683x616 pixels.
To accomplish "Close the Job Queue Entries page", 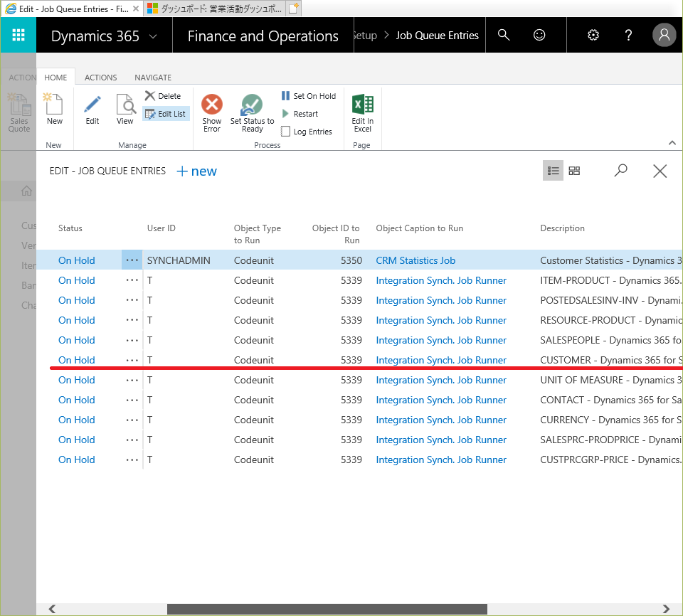I will click(x=660, y=171).
